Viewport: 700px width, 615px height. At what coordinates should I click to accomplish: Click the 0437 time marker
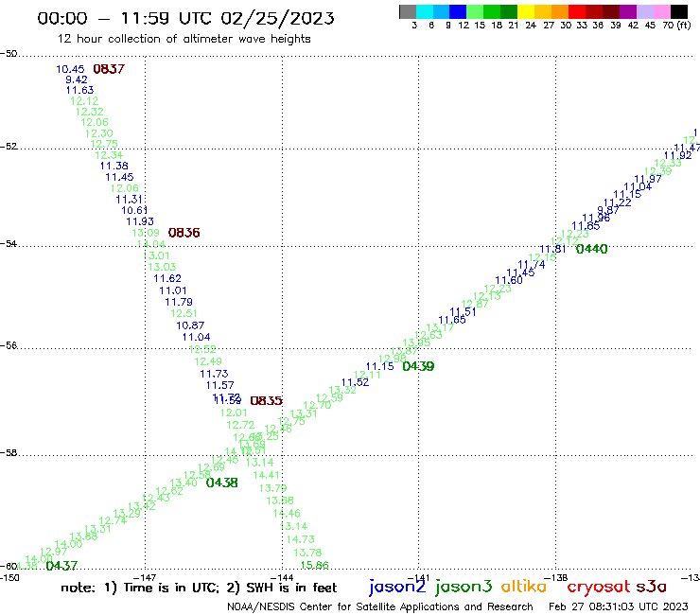click(x=61, y=566)
